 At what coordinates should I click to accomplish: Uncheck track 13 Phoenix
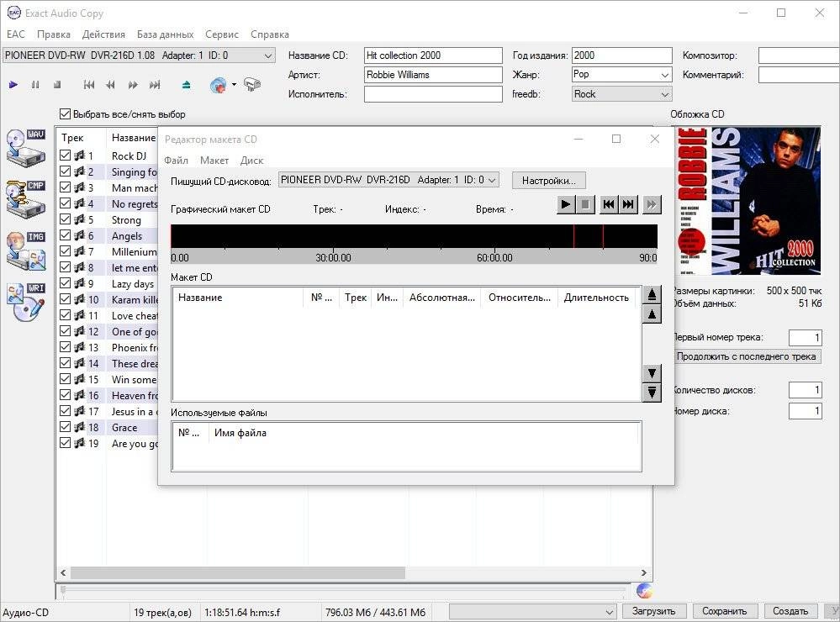click(65, 346)
